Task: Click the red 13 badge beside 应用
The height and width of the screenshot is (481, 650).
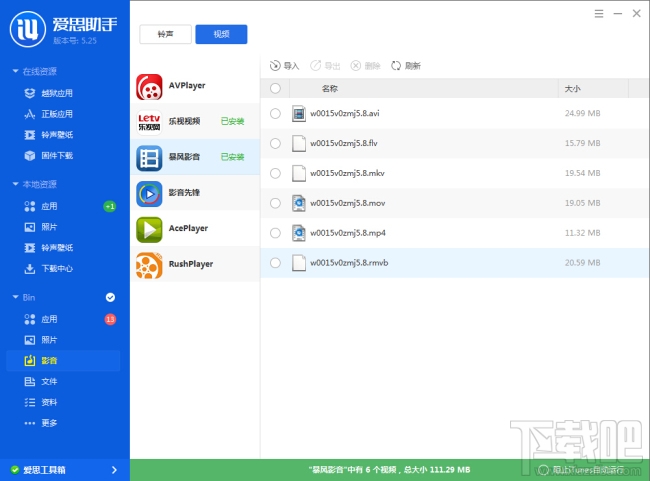Action: click(x=110, y=319)
